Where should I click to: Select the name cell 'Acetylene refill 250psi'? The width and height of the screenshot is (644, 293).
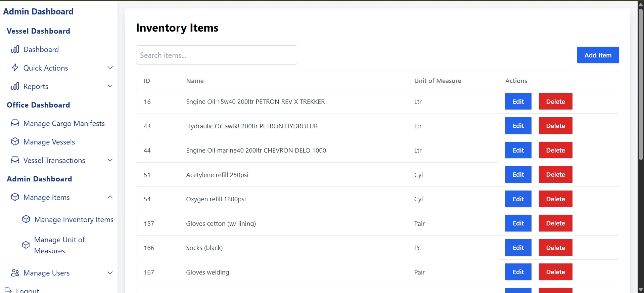[217, 175]
